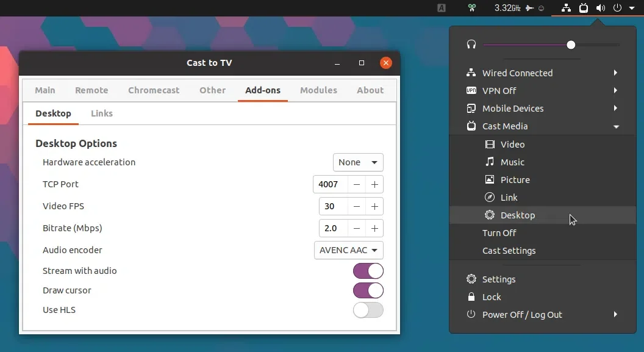Expand the Mobile Devices submenu arrow
The width and height of the screenshot is (644, 352).
click(x=615, y=108)
